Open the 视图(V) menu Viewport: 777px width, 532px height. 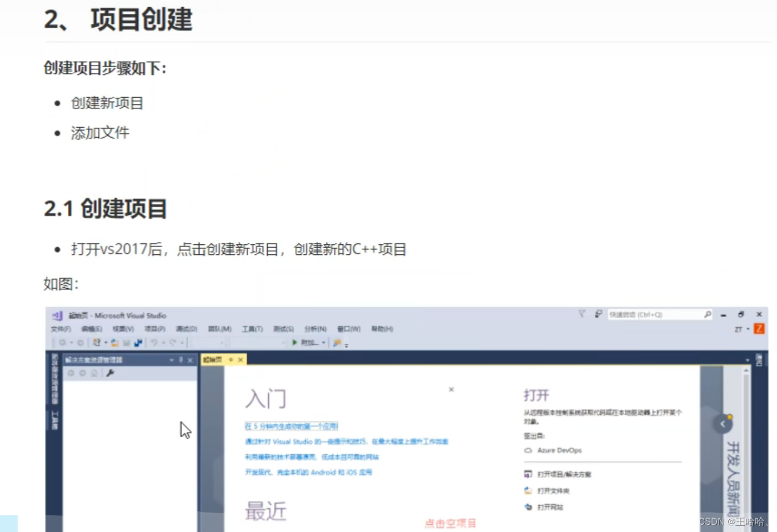pos(123,329)
